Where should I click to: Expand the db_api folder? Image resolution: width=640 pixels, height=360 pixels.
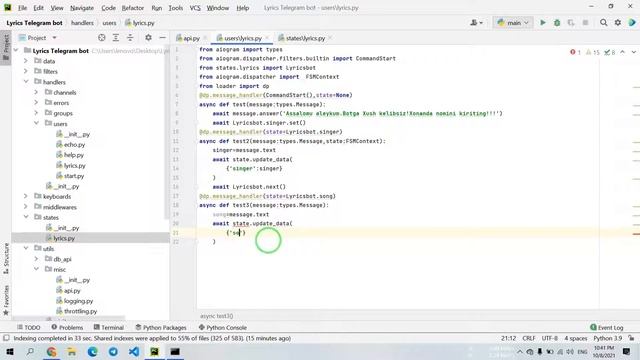pos(36,259)
